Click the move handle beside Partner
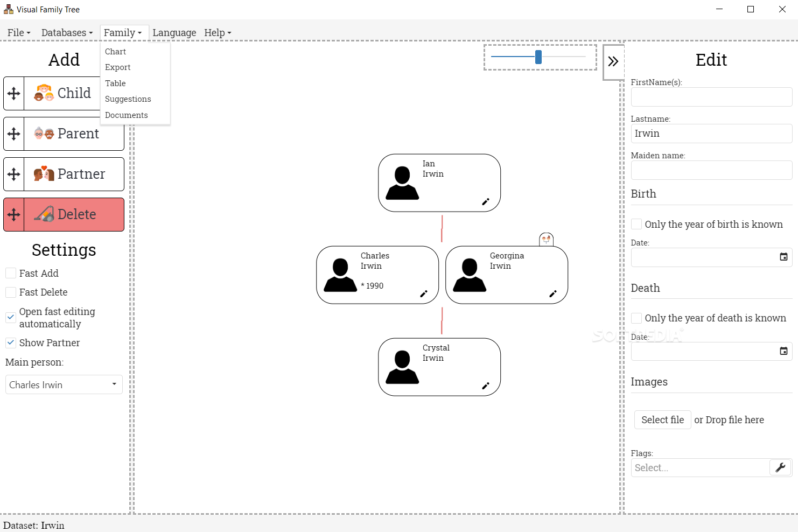 point(14,174)
